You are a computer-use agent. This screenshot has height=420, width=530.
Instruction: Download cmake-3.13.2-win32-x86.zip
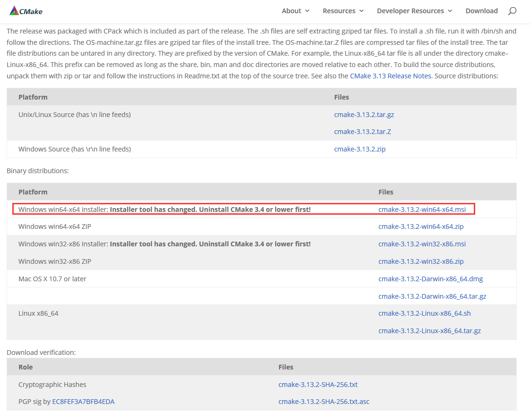tap(421, 261)
